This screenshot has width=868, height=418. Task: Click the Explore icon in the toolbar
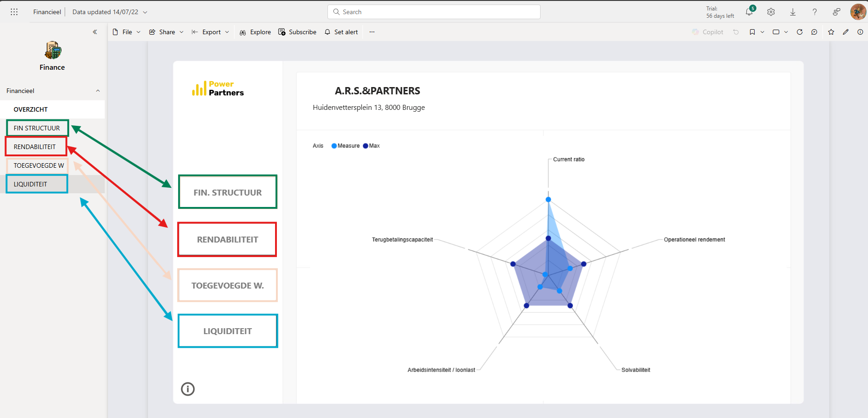(x=243, y=32)
